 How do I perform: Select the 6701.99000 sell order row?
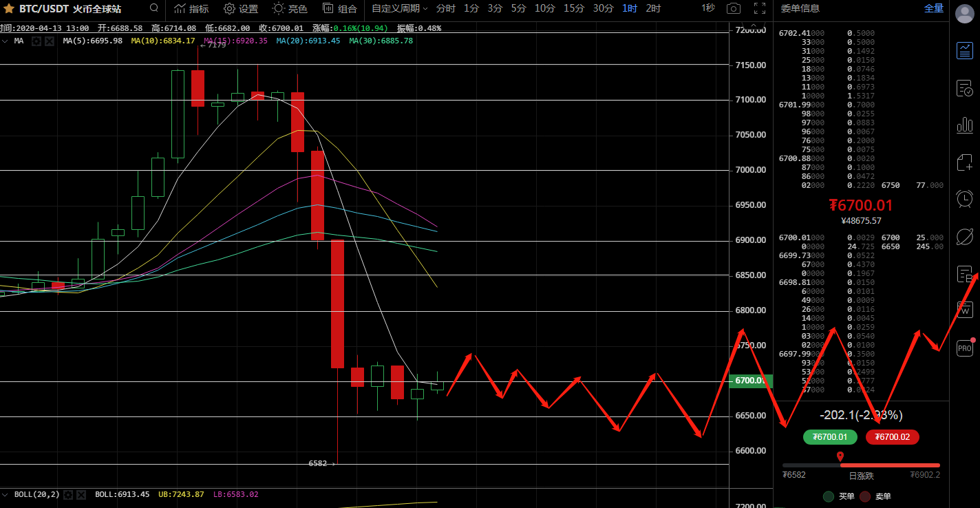(x=861, y=105)
